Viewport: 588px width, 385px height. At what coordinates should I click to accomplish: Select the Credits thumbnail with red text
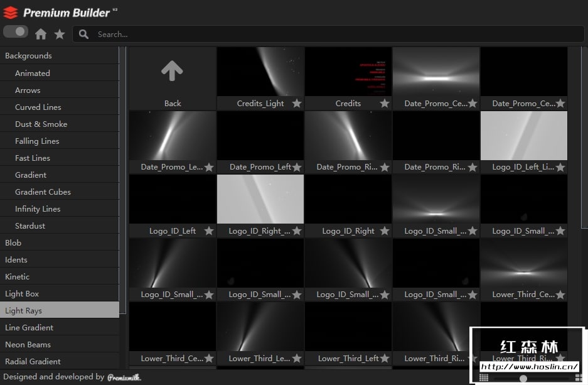[x=348, y=72]
